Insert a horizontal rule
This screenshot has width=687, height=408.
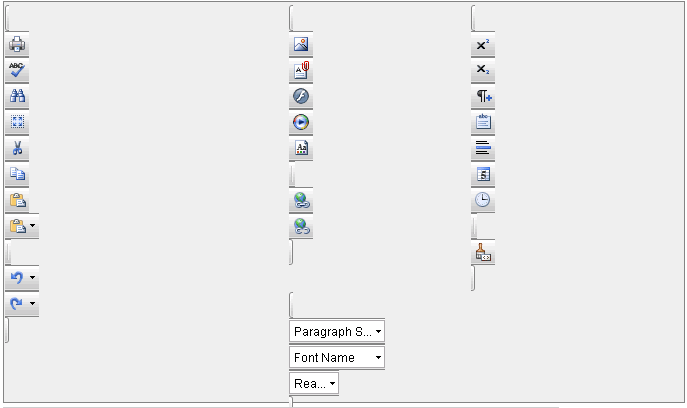(x=483, y=149)
